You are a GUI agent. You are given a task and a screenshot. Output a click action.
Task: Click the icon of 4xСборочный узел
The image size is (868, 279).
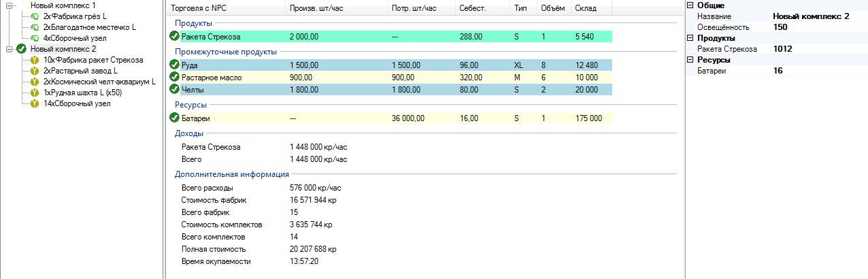pyautogui.click(x=35, y=38)
